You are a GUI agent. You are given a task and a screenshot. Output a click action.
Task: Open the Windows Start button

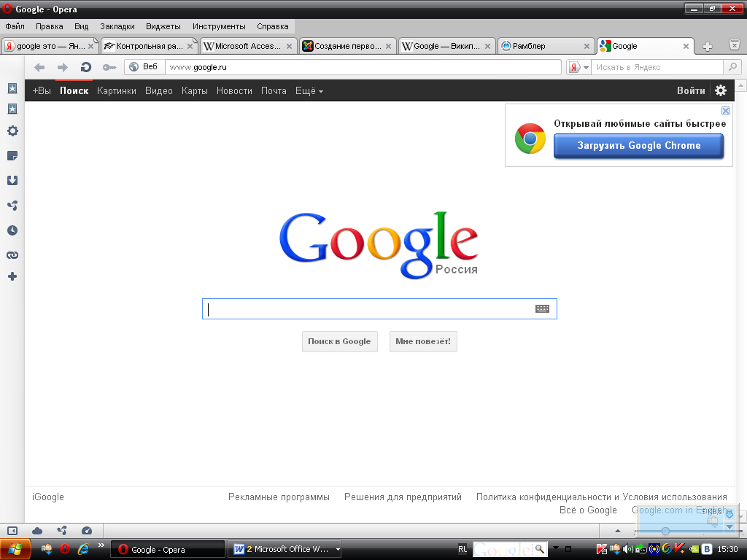click(15, 549)
